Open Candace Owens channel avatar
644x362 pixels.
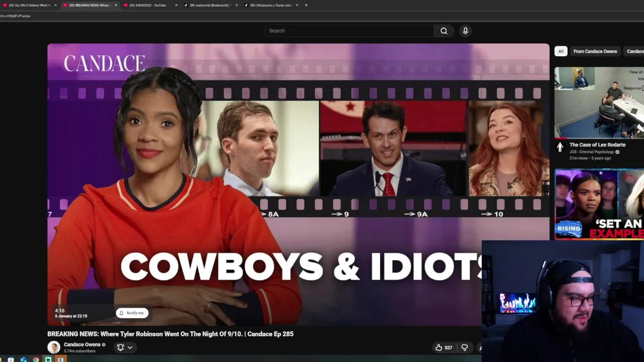(53, 347)
